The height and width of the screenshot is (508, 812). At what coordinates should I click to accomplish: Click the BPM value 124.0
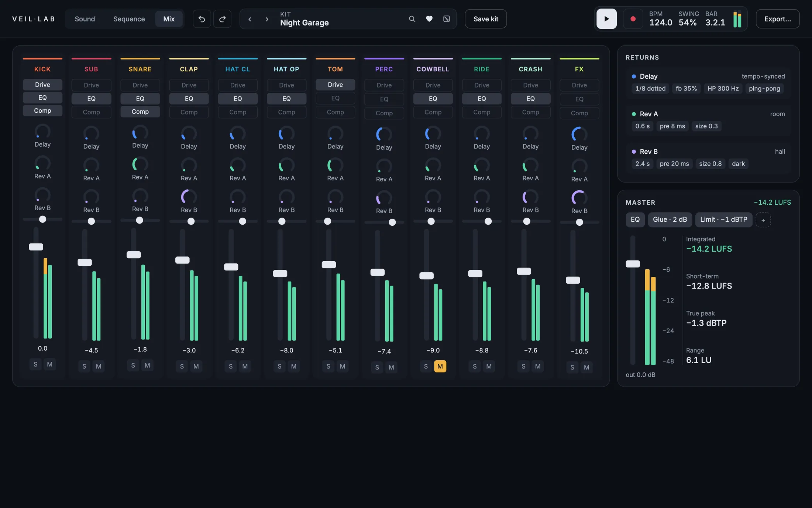661,23
